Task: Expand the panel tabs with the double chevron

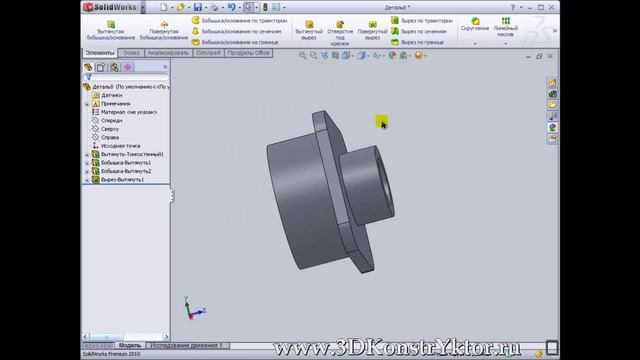Action: click(165, 67)
